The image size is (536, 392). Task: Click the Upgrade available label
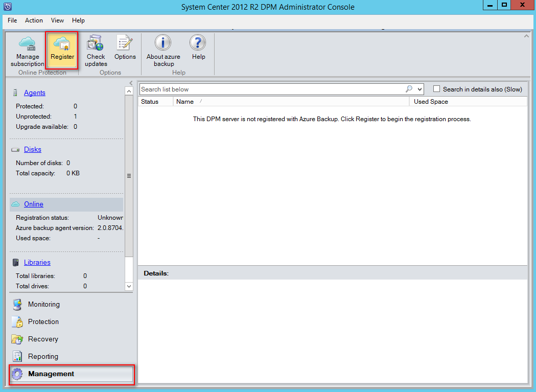42,127
